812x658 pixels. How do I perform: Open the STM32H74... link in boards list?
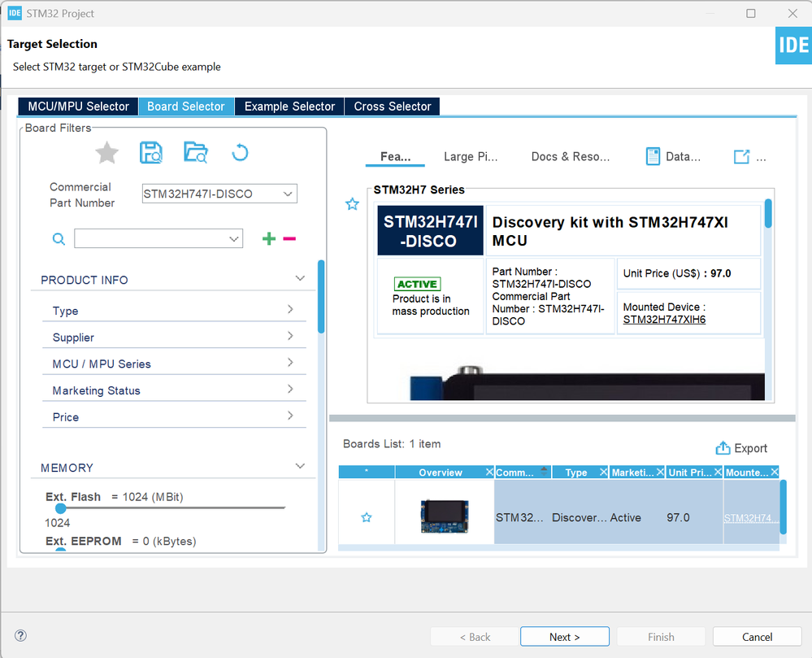pos(750,517)
